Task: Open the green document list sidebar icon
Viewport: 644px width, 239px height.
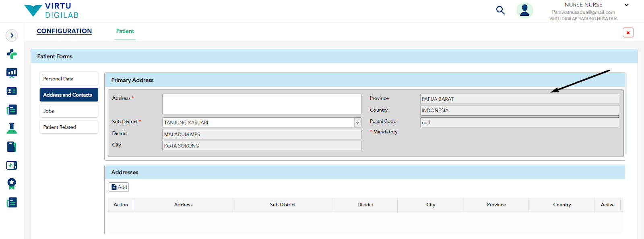Action: click(12, 110)
